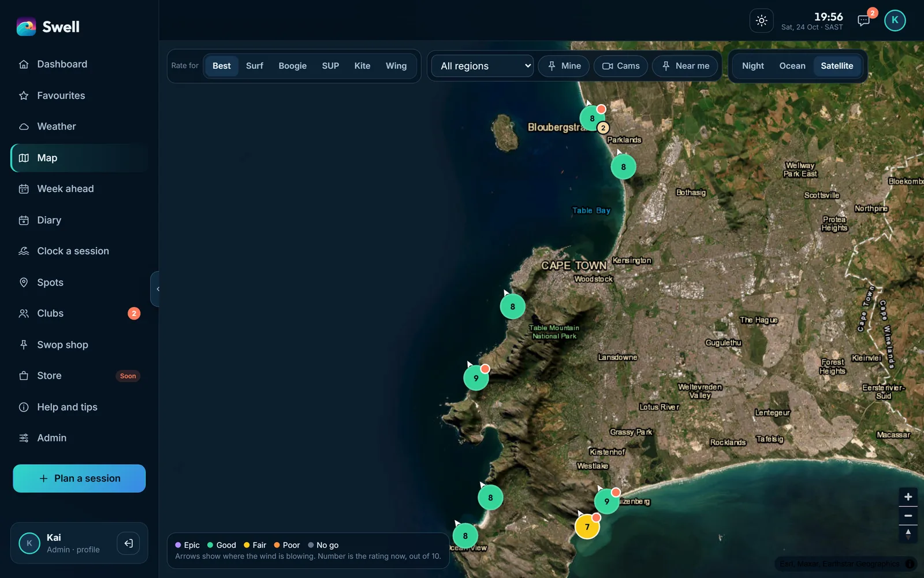Select the Kite rating tab
Screen dimensions: 924x578
(362, 66)
